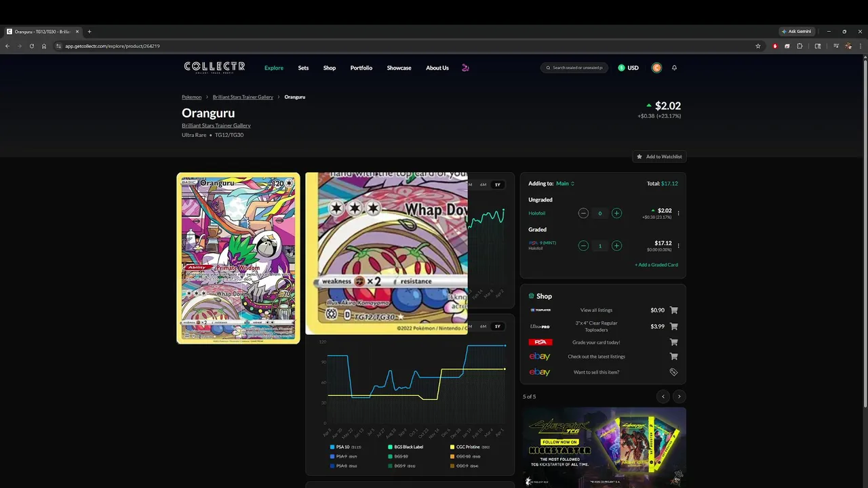The height and width of the screenshot is (488, 868).
Task: Open the pink gem icon in navbar
Action: 465,68
